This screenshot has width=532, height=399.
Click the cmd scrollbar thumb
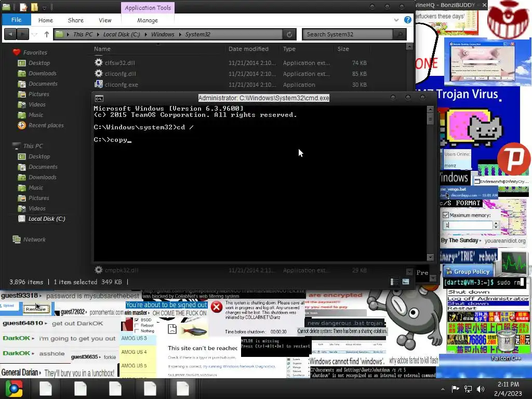pos(430,119)
